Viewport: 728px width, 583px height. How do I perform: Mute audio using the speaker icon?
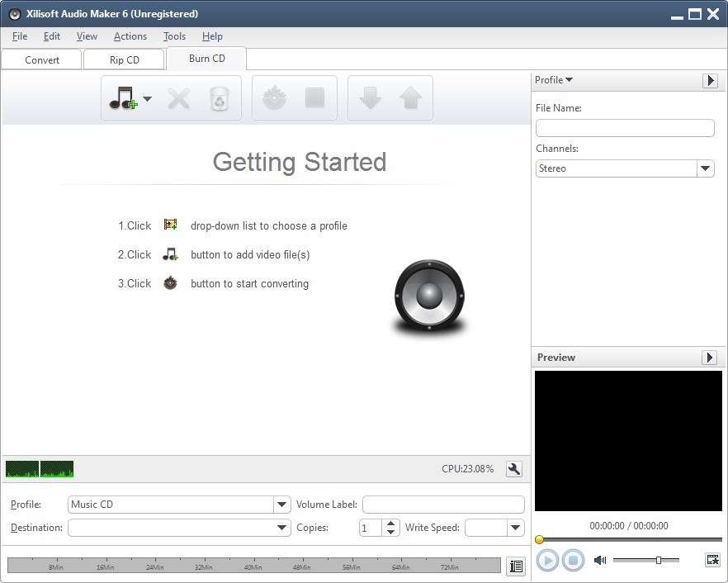[599, 560]
